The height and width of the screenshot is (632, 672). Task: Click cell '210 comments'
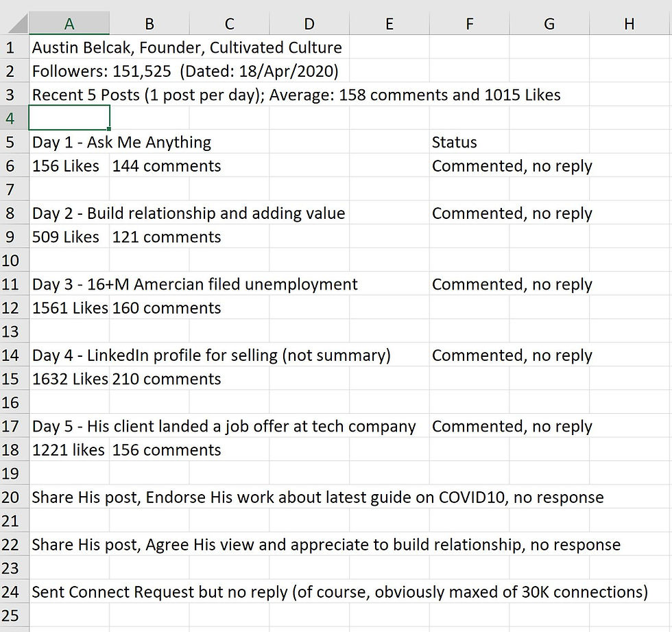point(166,379)
